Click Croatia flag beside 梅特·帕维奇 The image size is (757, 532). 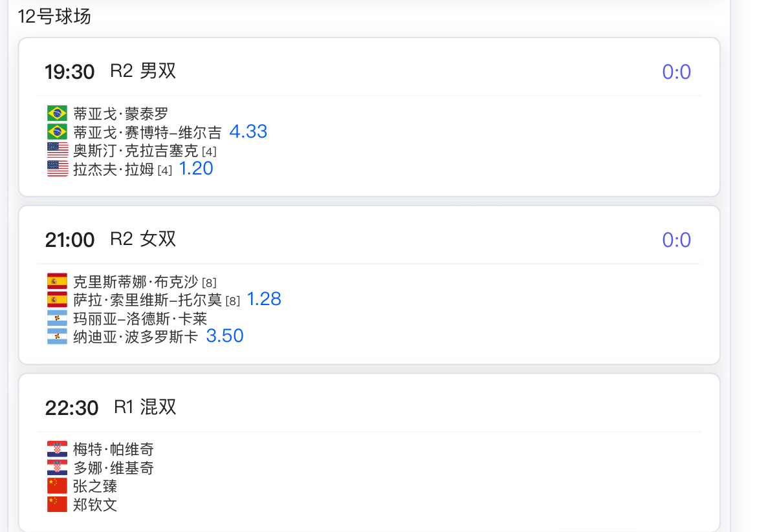coord(57,449)
